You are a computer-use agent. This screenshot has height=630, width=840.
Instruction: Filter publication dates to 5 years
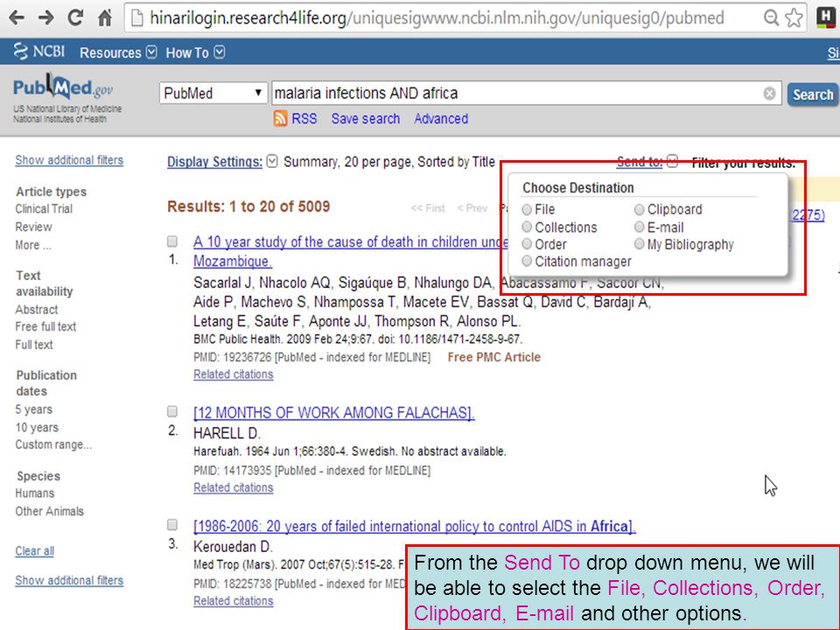click(x=34, y=409)
